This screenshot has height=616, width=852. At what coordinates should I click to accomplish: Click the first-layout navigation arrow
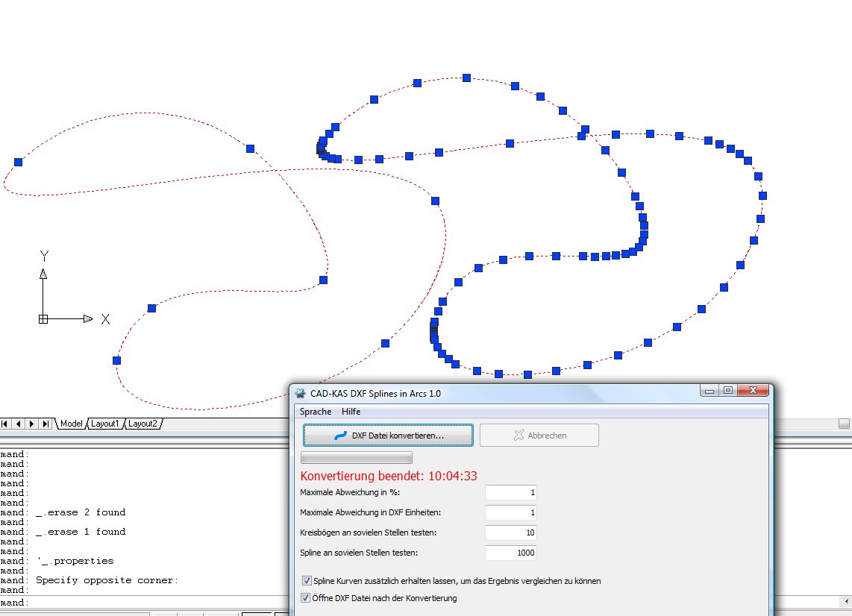5,424
